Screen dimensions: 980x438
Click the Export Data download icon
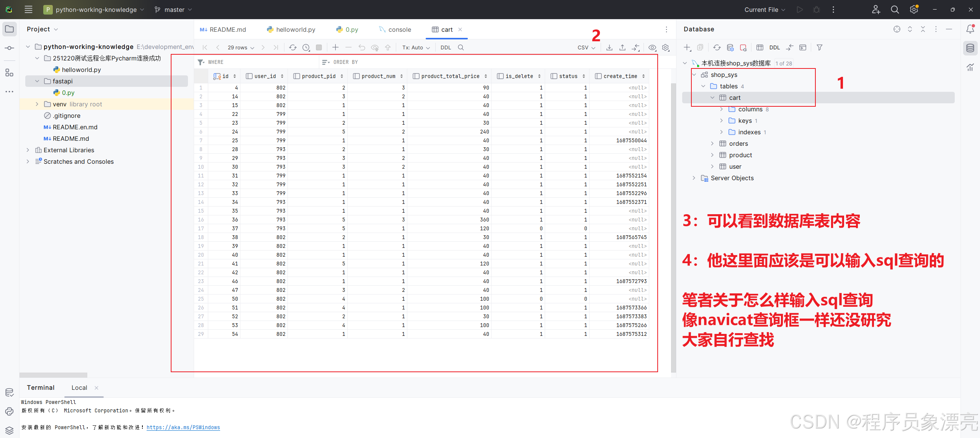[x=609, y=47]
